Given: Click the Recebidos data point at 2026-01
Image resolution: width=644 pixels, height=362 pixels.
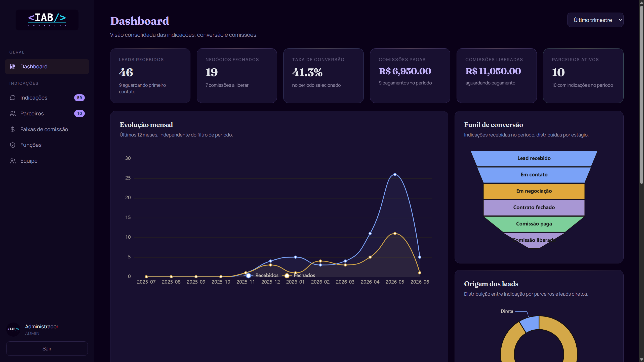Looking at the screenshot, I should (295, 257).
